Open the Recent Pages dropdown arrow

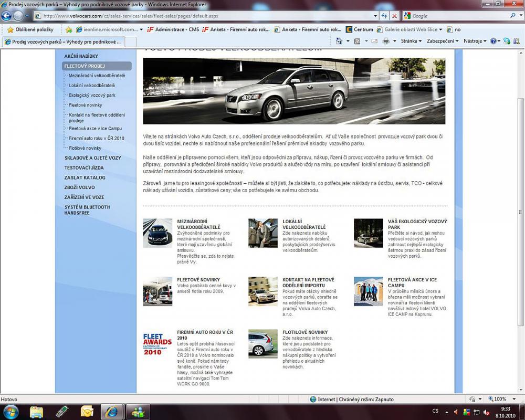[x=27, y=16]
